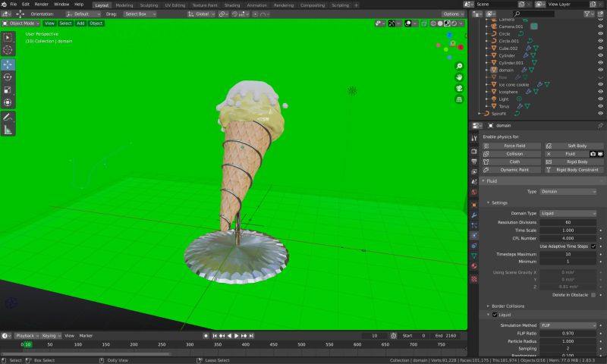Open the Material properties tab
The width and height of the screenshot is (607, 364).
[x=474, y=266]
